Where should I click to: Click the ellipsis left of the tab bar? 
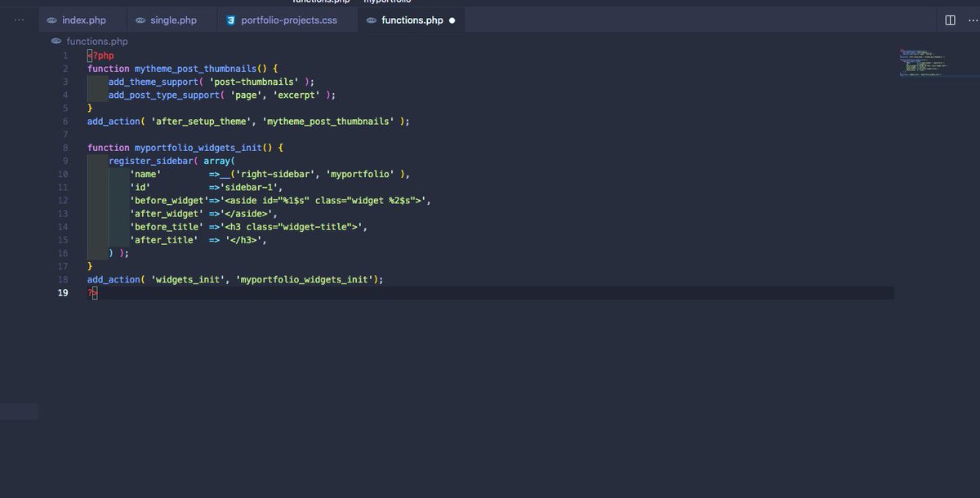coord(18,20)
